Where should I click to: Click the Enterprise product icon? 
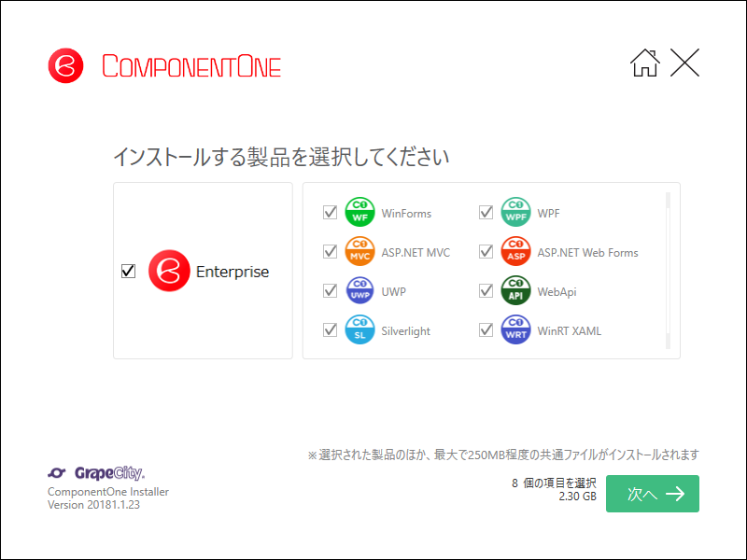pyautogui.click(x=169, y=271)
